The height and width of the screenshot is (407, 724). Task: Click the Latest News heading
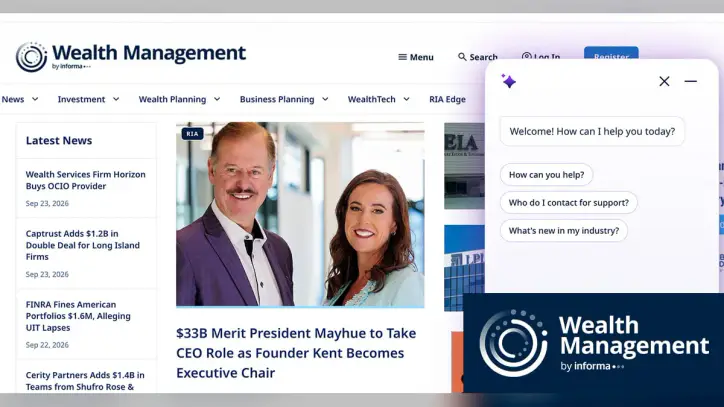tap(59, 140)
